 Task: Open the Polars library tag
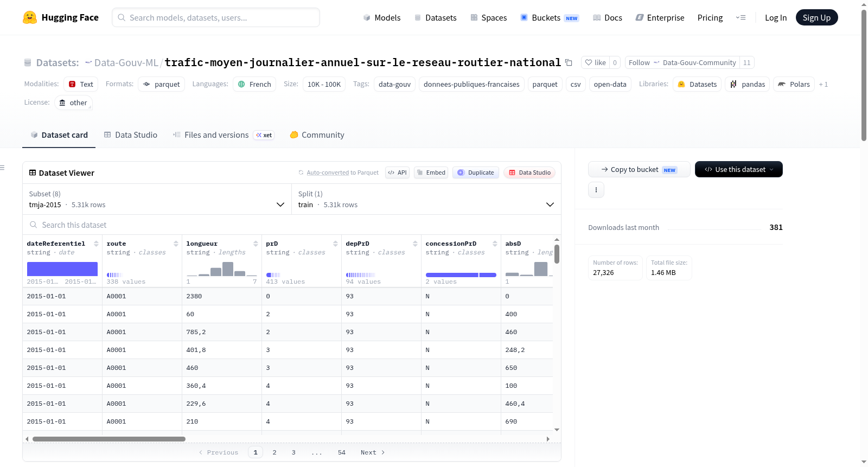[794, 84]
